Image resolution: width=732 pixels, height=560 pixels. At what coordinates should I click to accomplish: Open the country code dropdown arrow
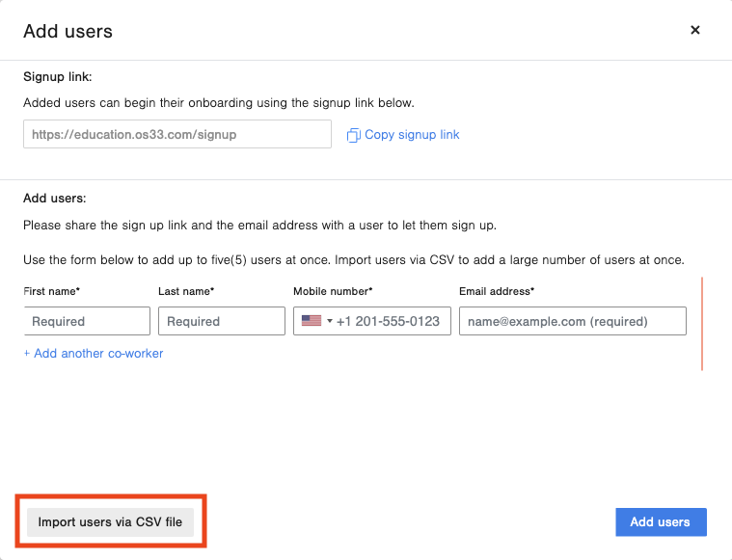point(330,321)
